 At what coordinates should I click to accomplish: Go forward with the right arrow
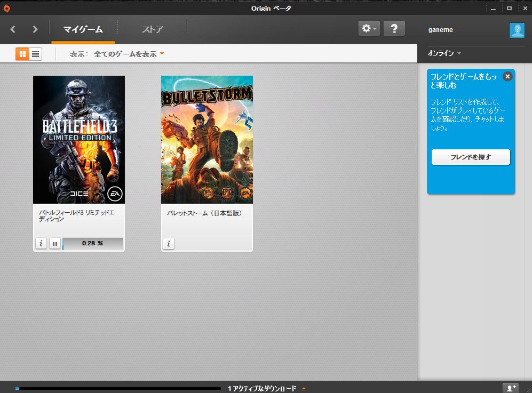point(35,29)
